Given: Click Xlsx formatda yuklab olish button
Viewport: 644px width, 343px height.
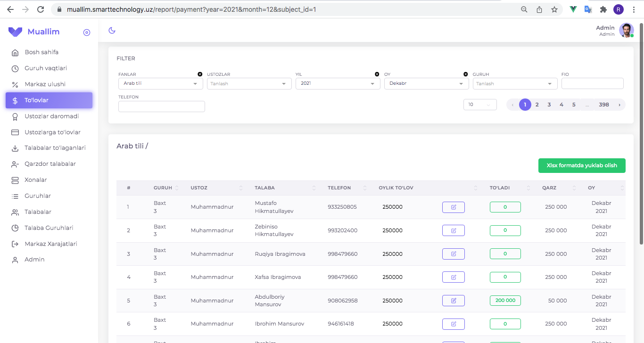Looking at the screenshot, I should pos(582,165).
